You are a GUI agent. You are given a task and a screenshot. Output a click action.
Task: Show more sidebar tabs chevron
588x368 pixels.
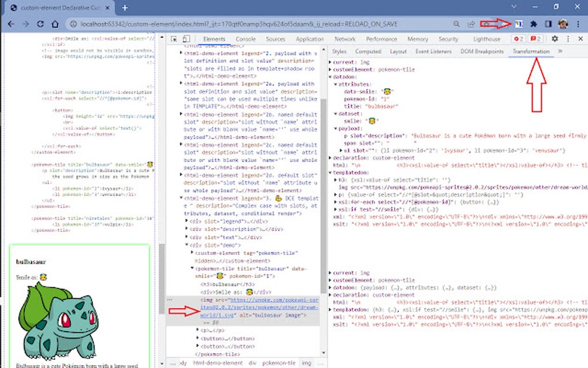(x=560, y=51)
